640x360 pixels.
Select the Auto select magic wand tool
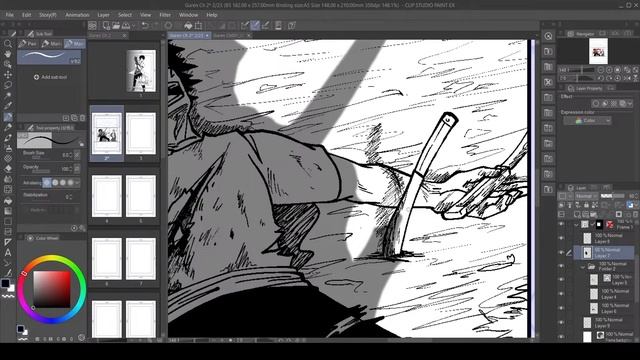(8, 96)
